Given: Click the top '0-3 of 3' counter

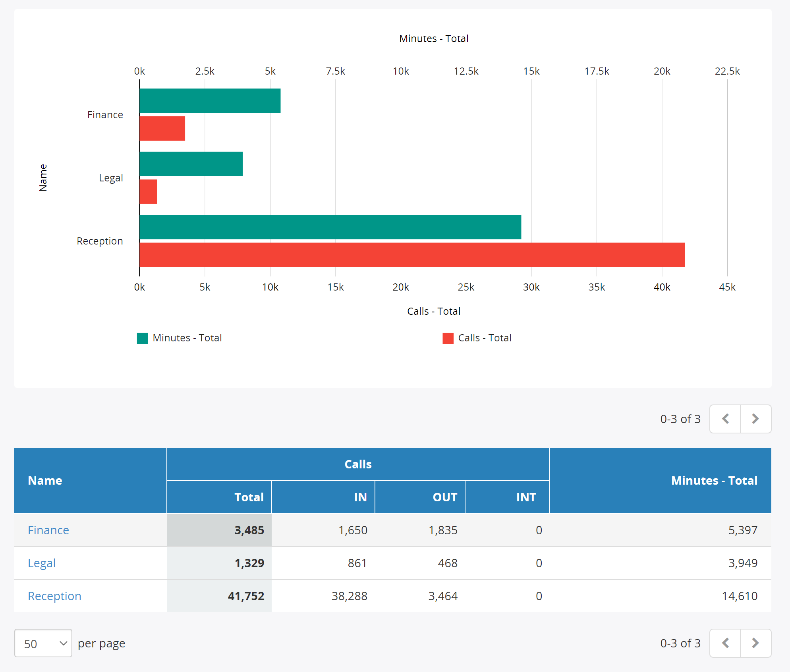Looking at the screenshot, I should coord(680,419).
